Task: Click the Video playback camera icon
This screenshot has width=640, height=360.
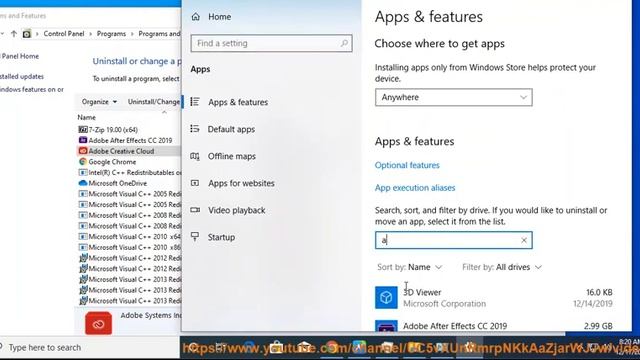Action: (195, 210)
